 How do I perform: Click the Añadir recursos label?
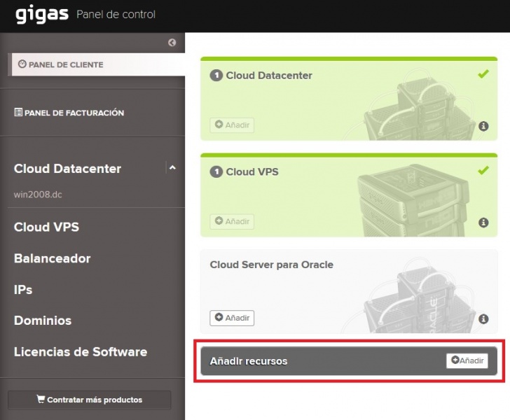point(249,361)
